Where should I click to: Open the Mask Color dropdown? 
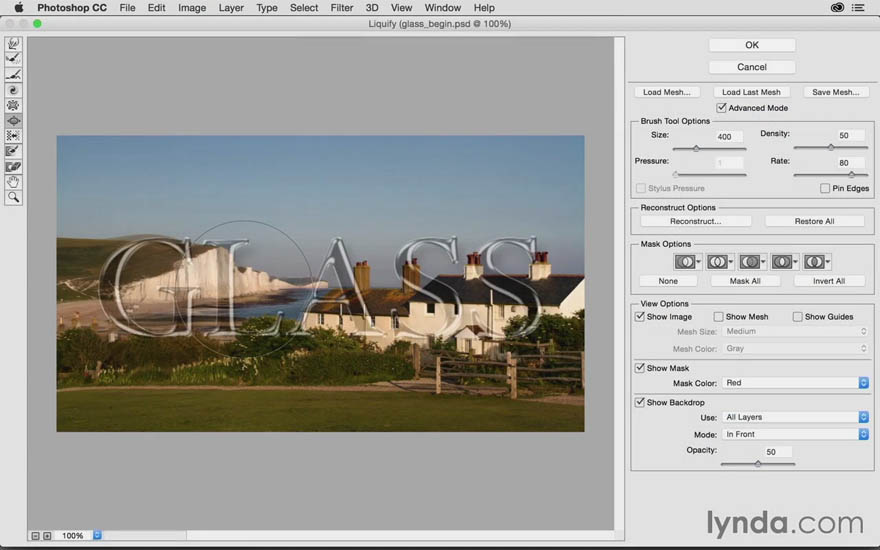point(795,383)
